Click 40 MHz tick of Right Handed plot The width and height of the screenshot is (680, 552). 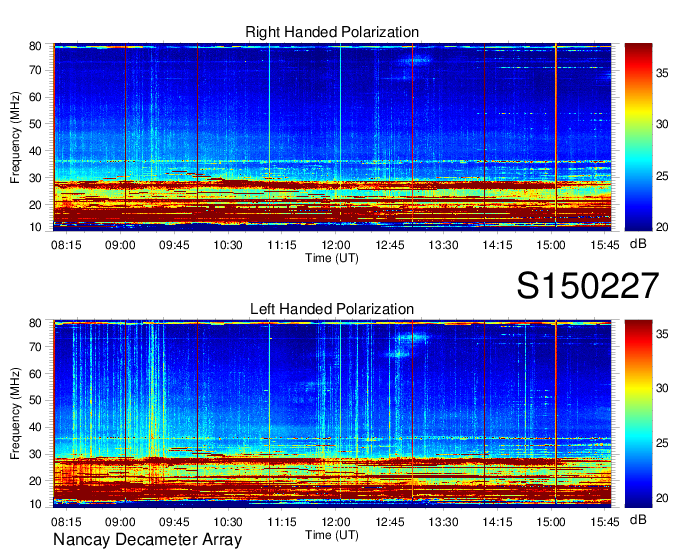pyautogui.click(x=35, y=151)
